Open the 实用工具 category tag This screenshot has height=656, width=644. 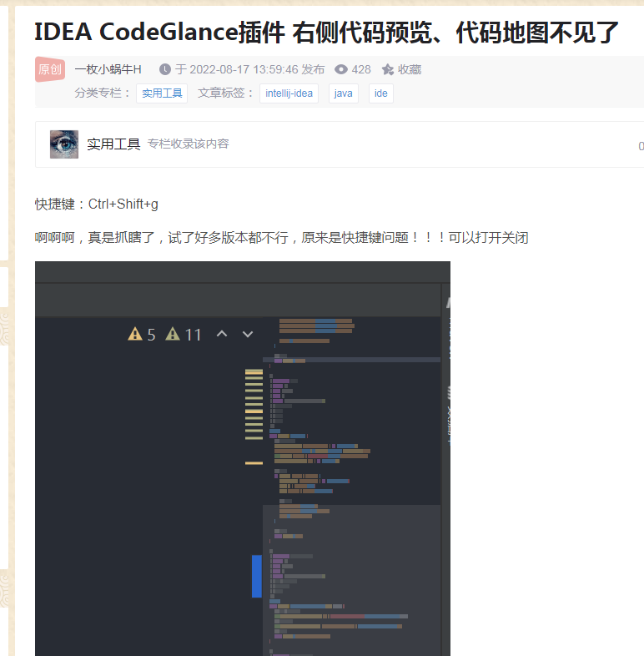162,93
